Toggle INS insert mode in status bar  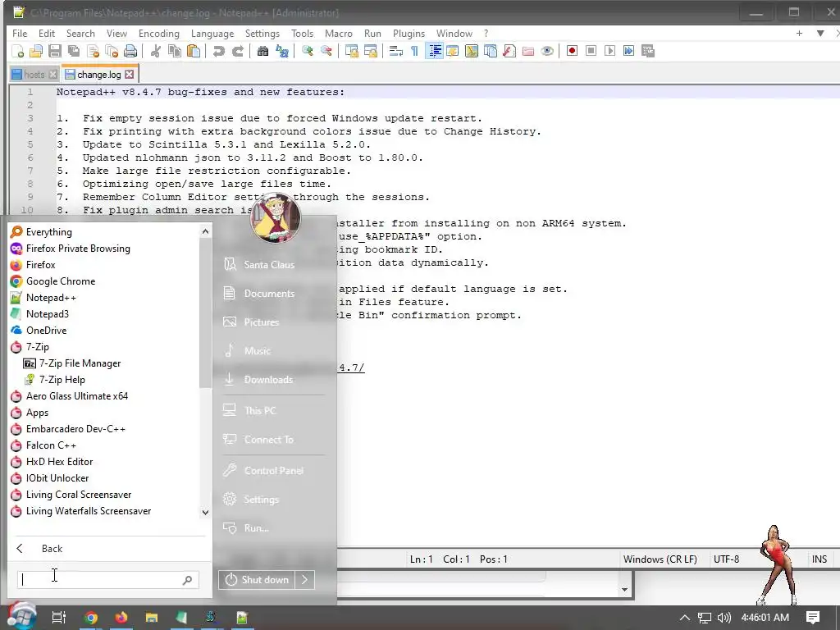click(819, 559)
